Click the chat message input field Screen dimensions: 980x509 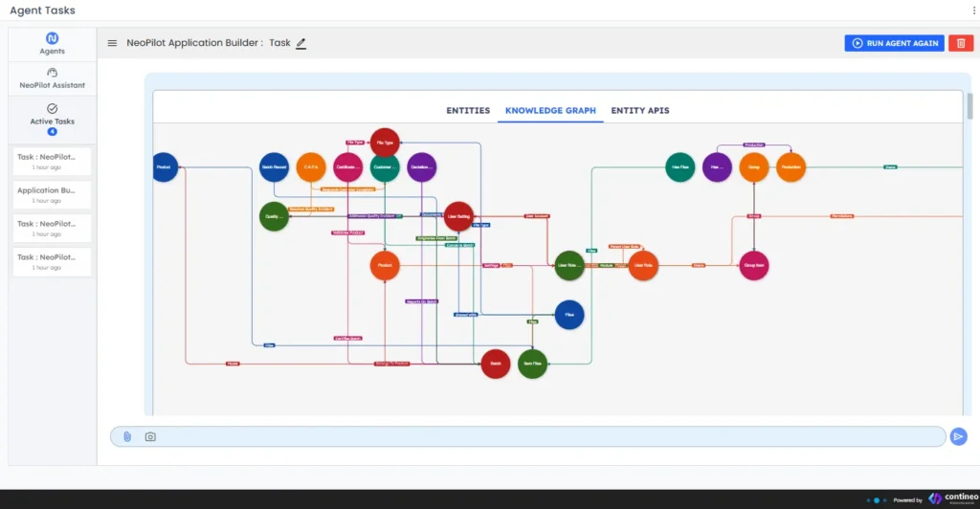528,436
